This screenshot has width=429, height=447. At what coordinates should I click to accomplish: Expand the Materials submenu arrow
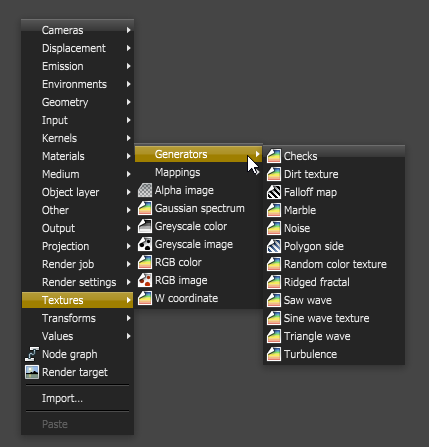pos(128,156)
